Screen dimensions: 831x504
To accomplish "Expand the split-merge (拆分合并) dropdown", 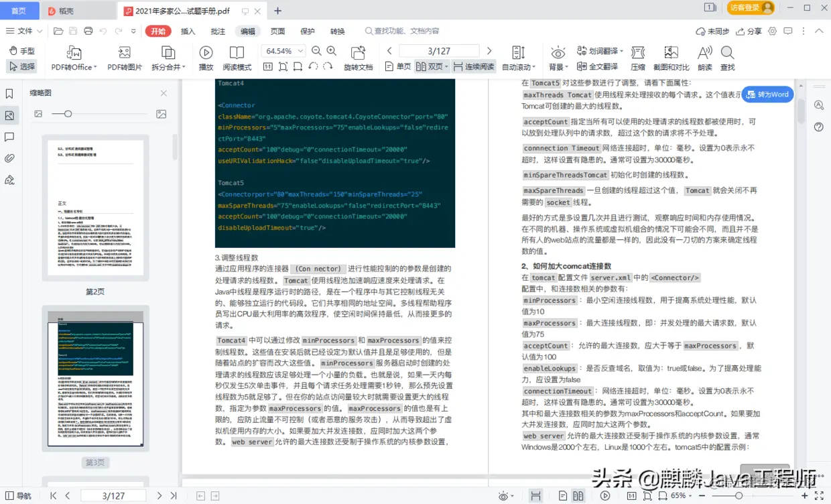I will [x=184, y=67].
